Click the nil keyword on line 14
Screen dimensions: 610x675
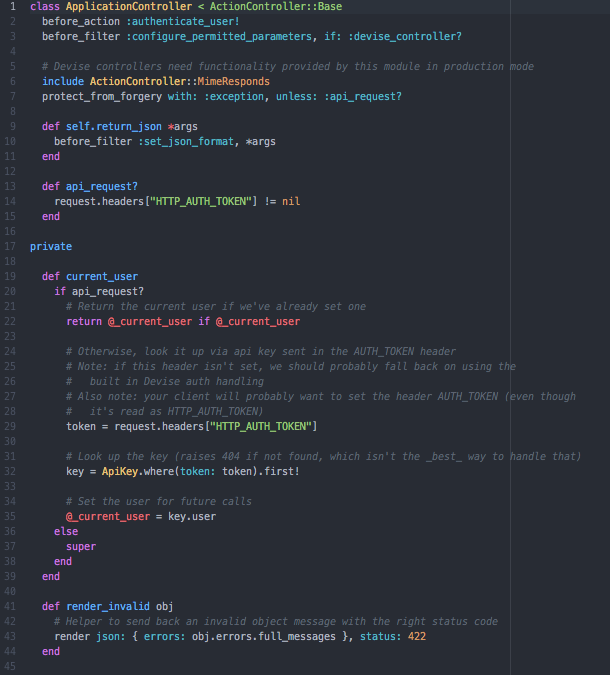[x=291, y=201]
